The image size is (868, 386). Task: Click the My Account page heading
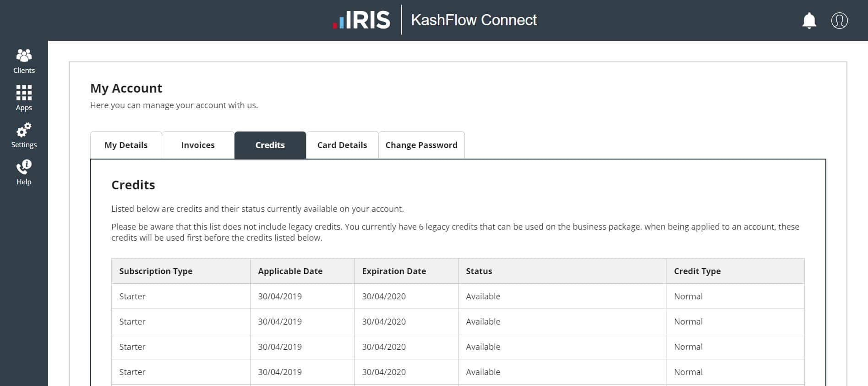click(126, 88)
